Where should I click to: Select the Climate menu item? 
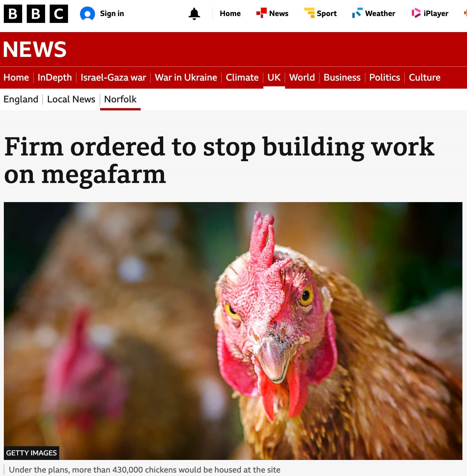(x=242, y=78)
